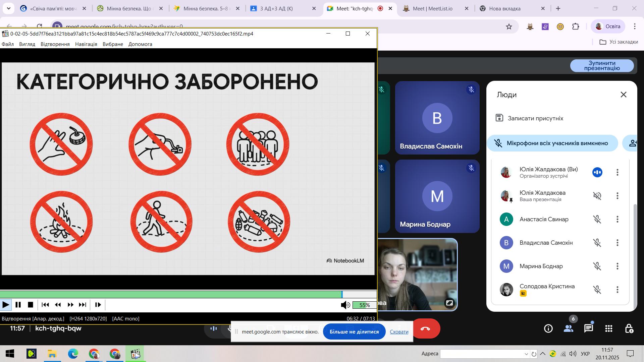Click the frame step button
This screenshot has height=362, width=644.
point(98,305)
